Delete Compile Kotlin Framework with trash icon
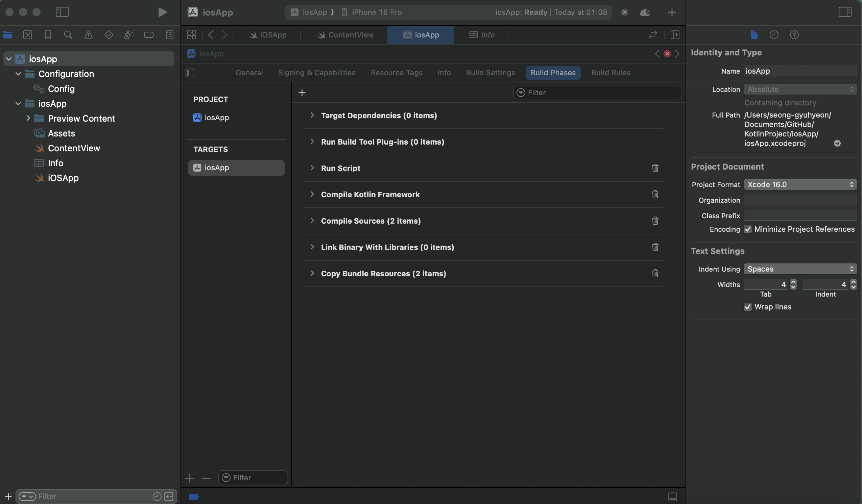Viewport: 862px width, 504px height. click(655, 194)
